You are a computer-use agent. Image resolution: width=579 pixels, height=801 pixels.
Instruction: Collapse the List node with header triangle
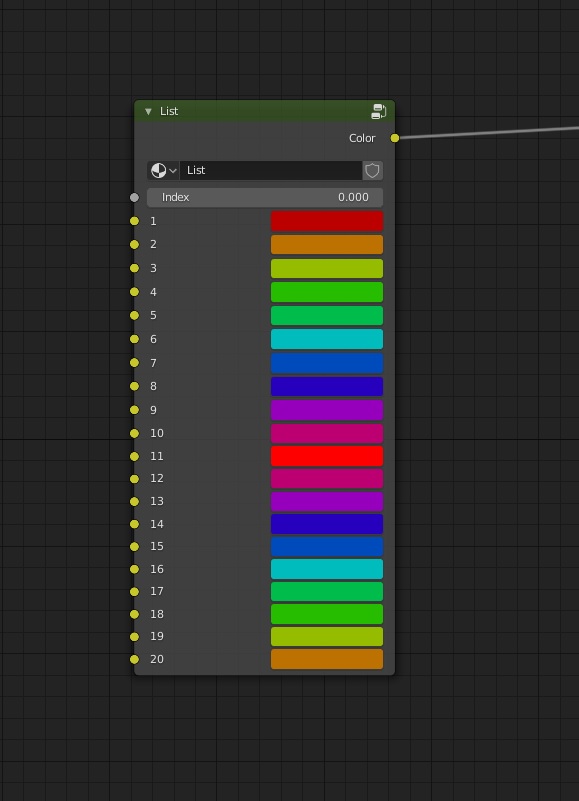148,111
